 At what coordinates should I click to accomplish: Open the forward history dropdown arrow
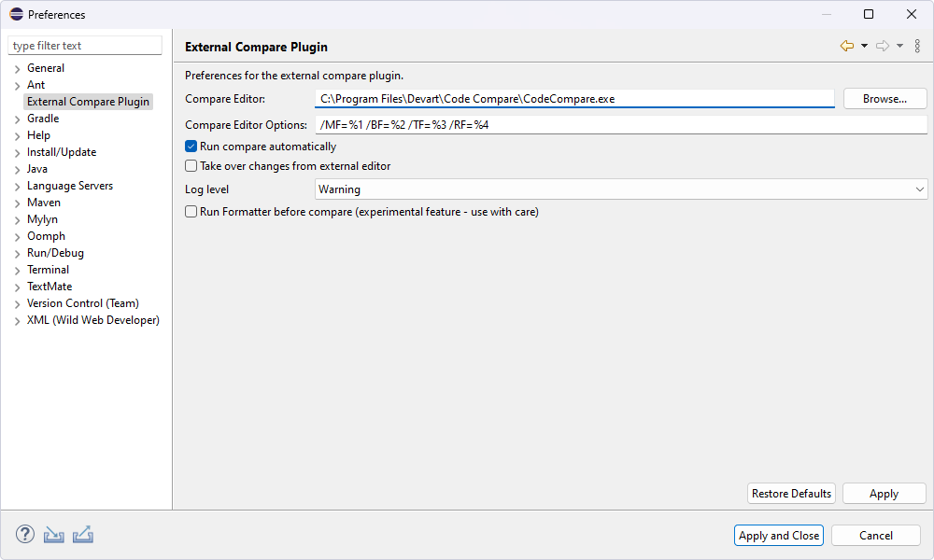[900, 46]
